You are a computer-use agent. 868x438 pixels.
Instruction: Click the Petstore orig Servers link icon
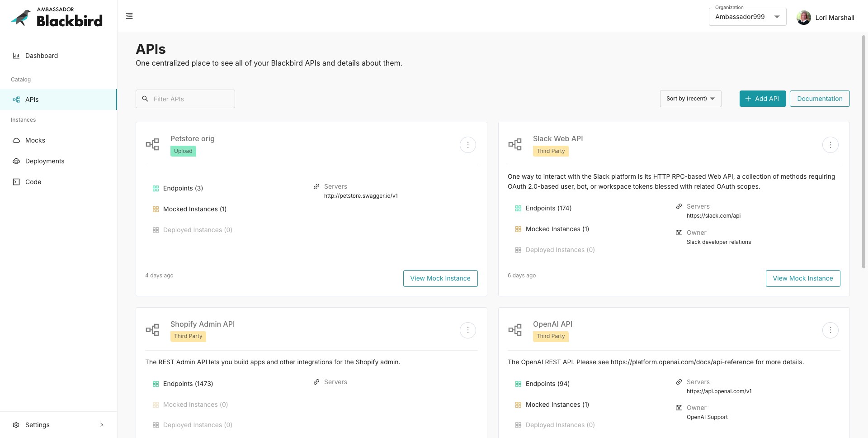[x=316, y=186]
